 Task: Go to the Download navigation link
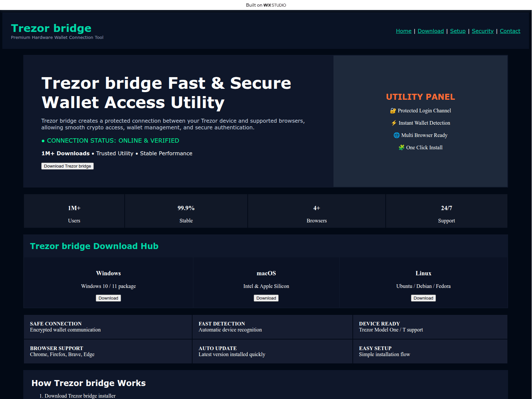(x=431, y=31)
